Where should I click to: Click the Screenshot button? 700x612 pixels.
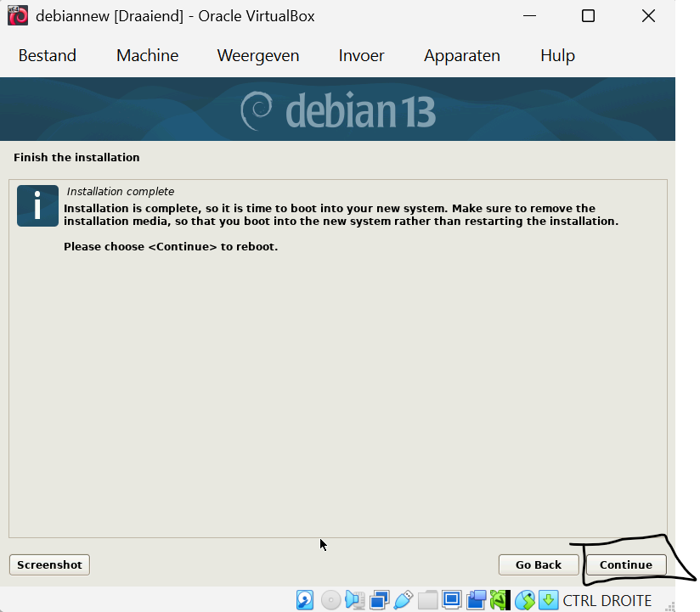pos(49,564)
